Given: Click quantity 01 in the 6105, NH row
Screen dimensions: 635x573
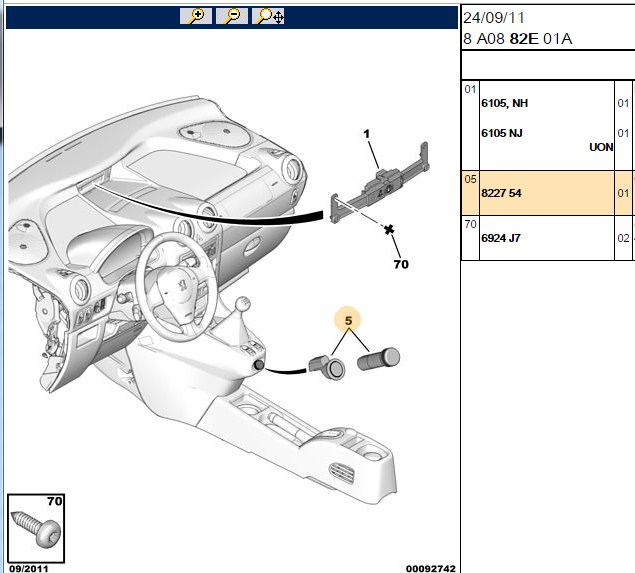Looking at the screenshot, I should (623, 103).
